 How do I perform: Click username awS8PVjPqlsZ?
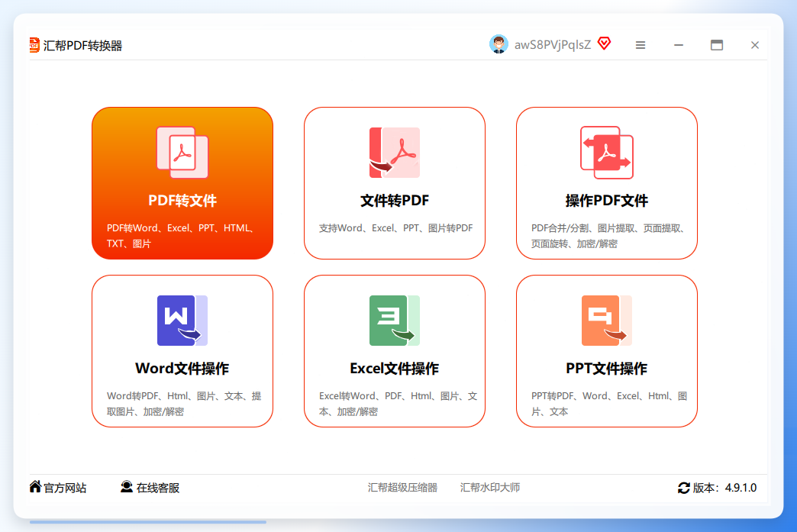tap(553, 45)
